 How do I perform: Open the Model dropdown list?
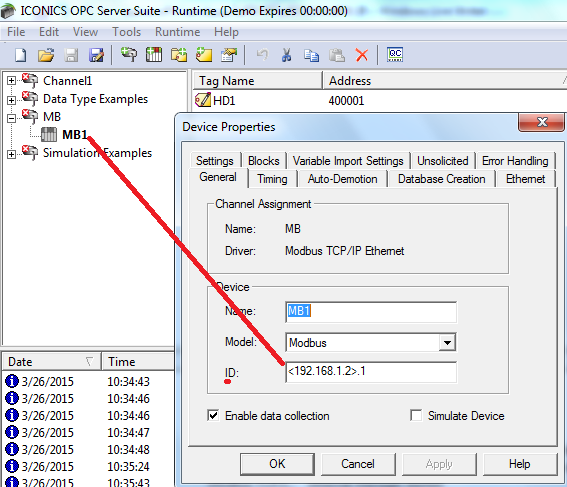447,342
